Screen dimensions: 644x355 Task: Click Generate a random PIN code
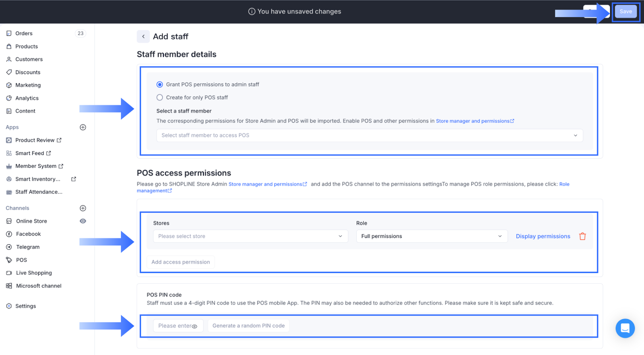tap(248, 326)
